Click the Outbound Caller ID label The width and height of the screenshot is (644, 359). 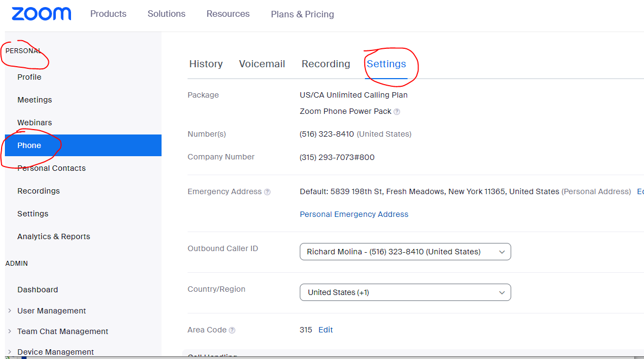pyautogui.click(x=223, y=248)
